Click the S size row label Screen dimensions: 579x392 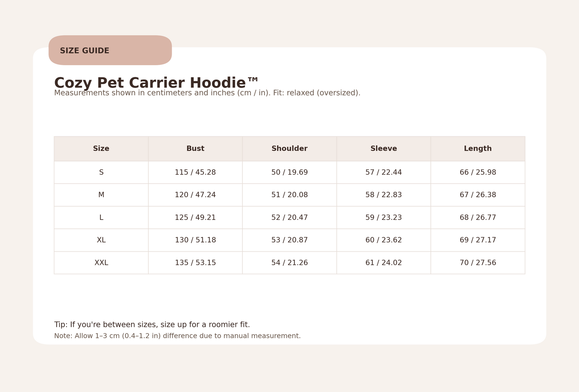point(101,172)
